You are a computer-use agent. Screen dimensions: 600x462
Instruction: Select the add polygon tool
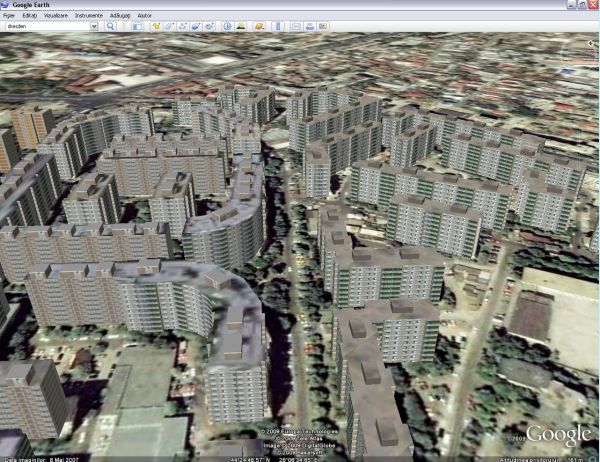coord(170,25)
